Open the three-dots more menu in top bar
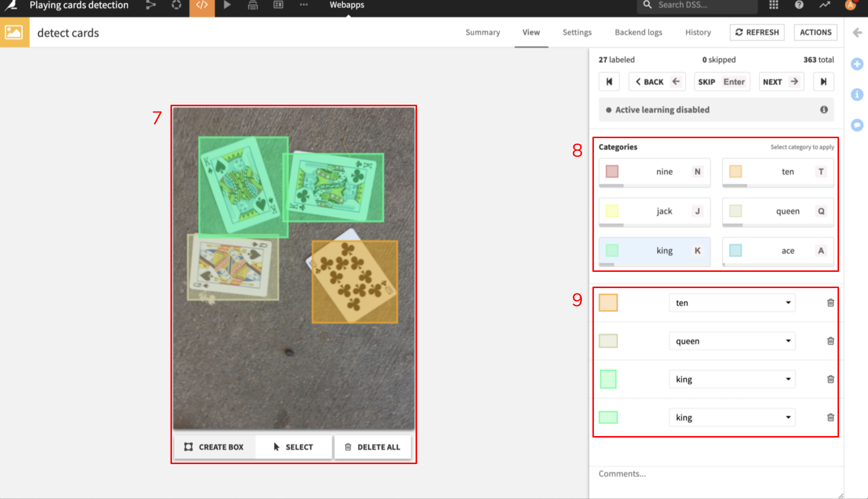 [x=304, y=5]
